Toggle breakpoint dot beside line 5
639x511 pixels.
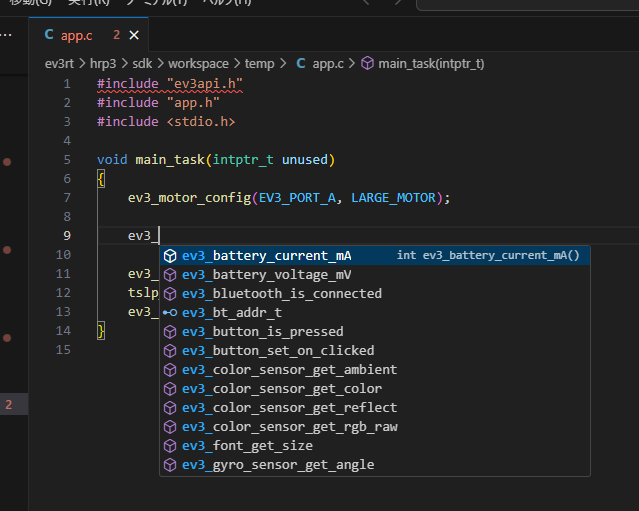[7, 162]
